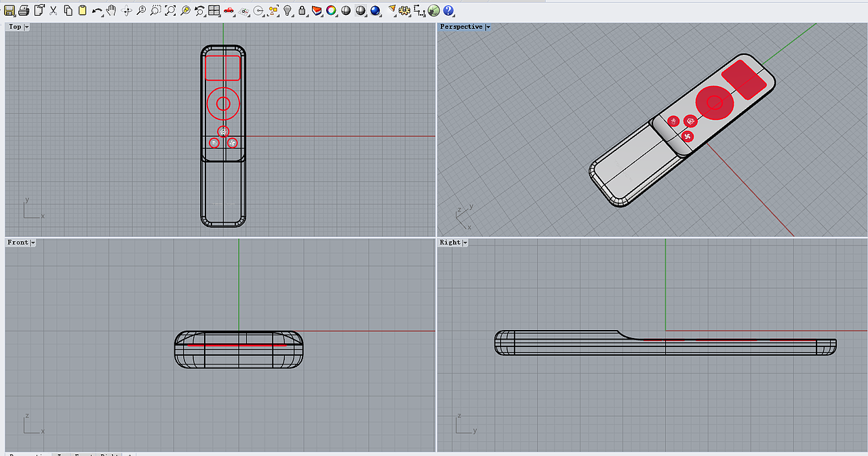868x456 pixels.
Task: Click the Lock objects padlock icon
Action: (302, 10)
